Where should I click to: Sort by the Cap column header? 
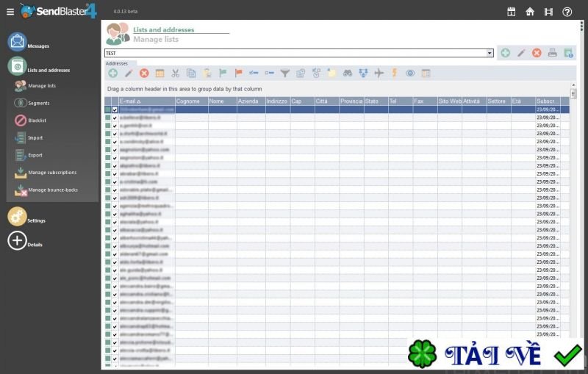click(303, 101)
